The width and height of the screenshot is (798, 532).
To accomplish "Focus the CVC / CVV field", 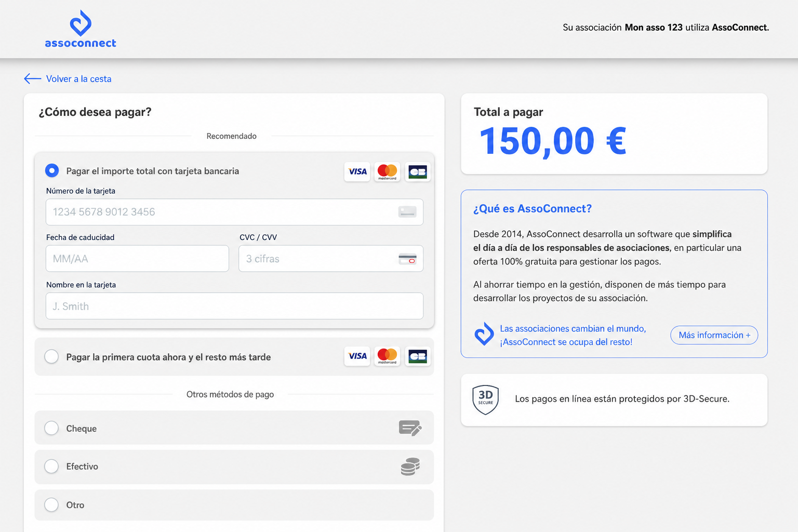I will coord(331,259).
